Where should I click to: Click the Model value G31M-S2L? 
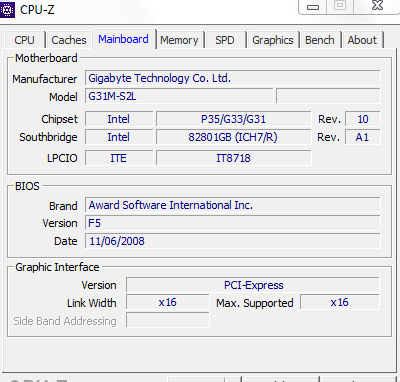(179, 96)
